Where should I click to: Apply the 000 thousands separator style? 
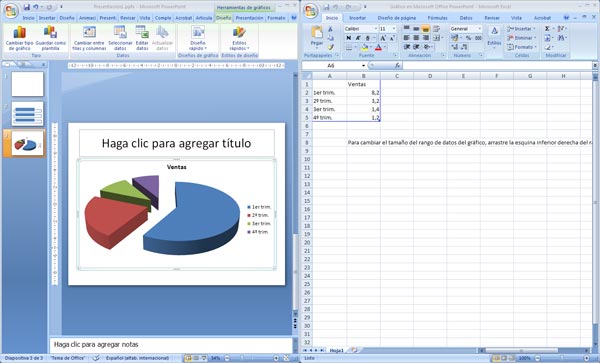(x=478, y=38)
